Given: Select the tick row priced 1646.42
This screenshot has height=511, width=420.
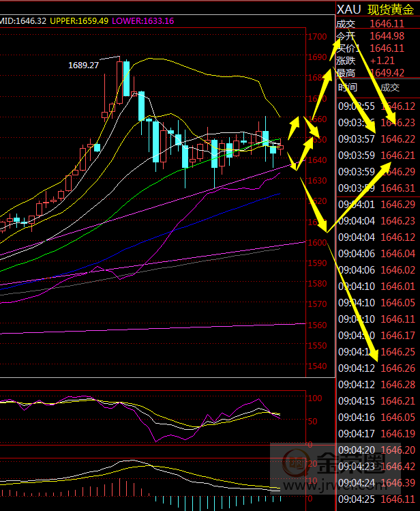Looking at the screenshot, I should (398, 467).
